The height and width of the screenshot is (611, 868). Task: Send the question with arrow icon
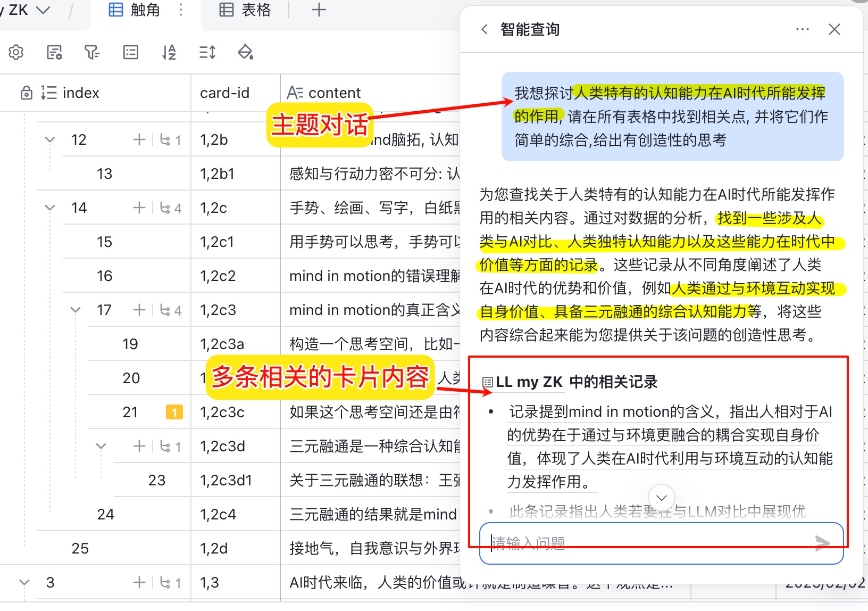coord(822,543)
